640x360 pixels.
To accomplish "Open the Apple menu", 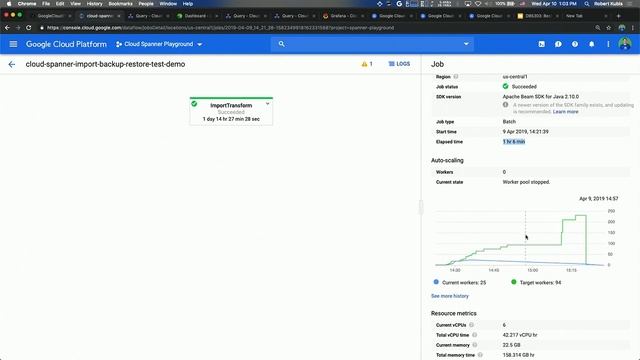I will pyautogui.click(x=8, y=4).
